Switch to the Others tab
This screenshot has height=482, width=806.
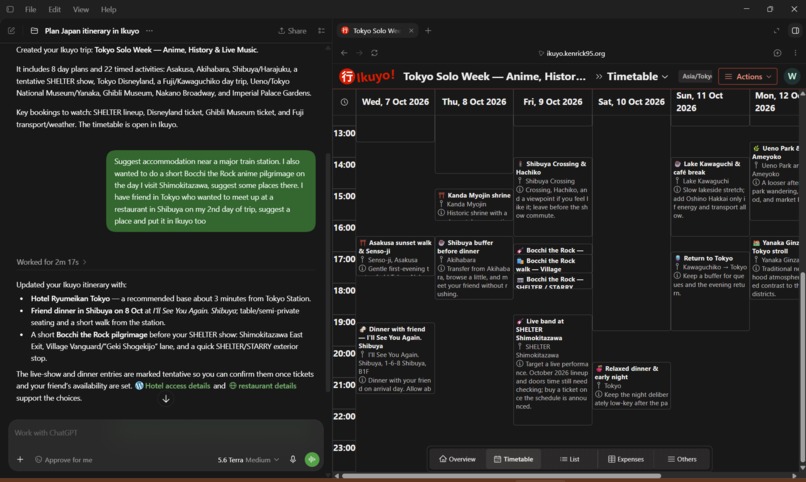pos(682,459)
